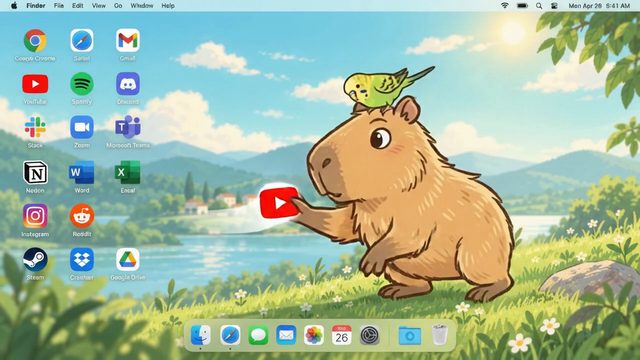
Task: Select the Slack desktop icon
Action: point(35,127)
